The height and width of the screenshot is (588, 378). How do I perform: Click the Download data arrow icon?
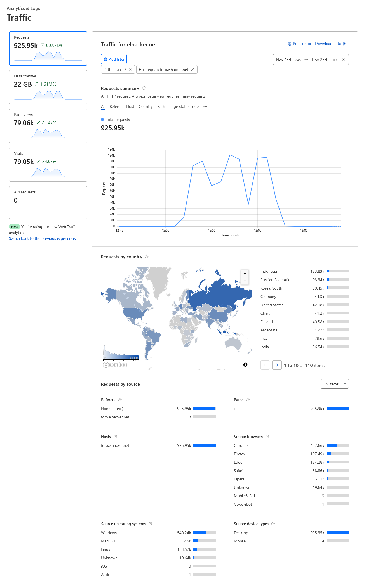tap(344, 44)
